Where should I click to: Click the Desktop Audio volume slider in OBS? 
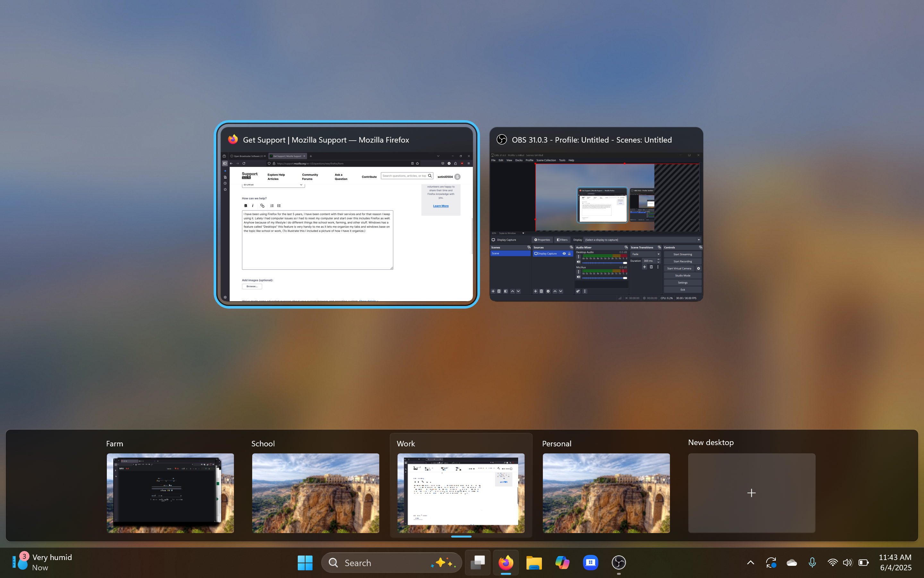(x=604, y=263)
